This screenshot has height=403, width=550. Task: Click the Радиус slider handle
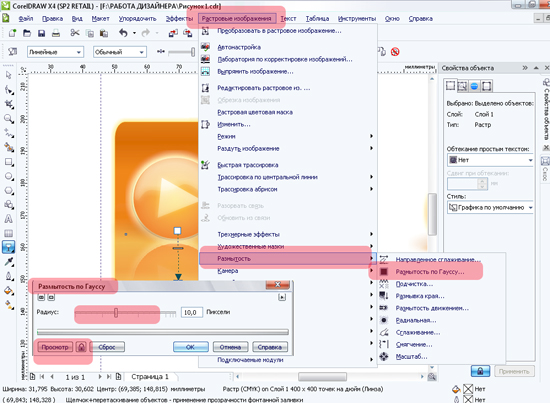click(x=116, y=312)
